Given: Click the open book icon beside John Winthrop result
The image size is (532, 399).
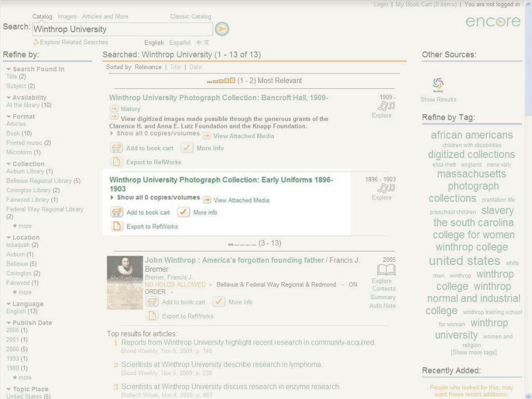Looking at the screenshot, I should (386, 270).
